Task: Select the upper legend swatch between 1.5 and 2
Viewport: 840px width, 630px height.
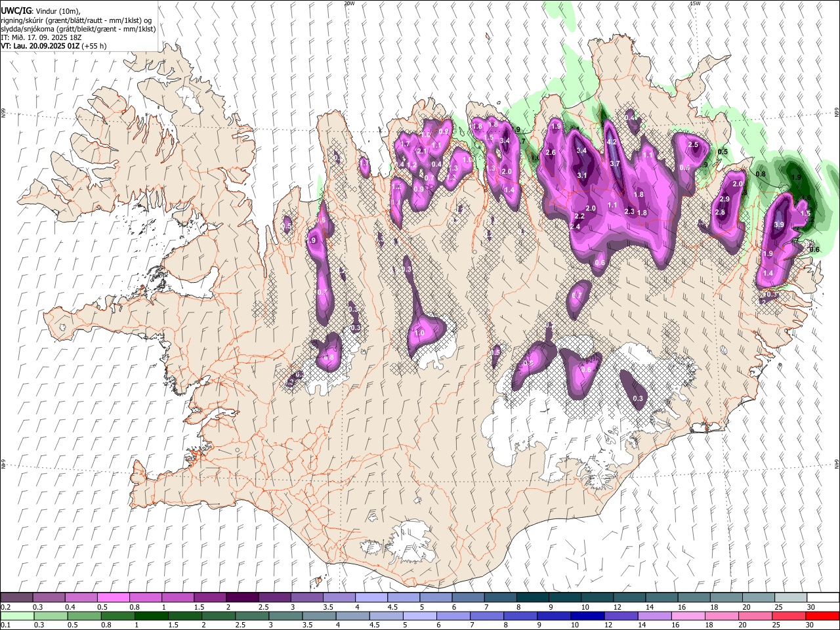Action: [x=209, y=597]
